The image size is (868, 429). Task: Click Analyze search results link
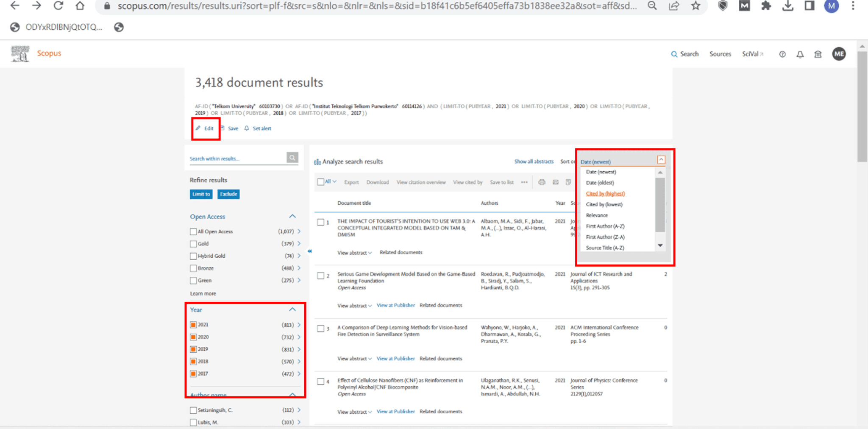352,162
